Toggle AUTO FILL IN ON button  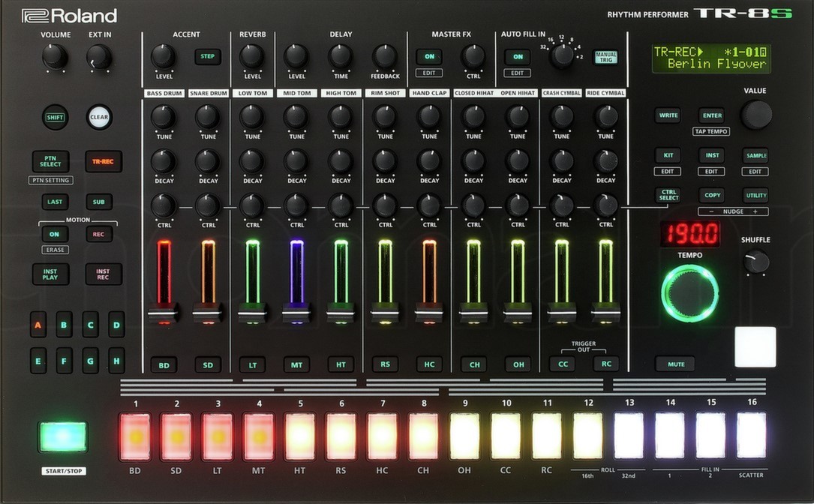[x=518, y=56]
